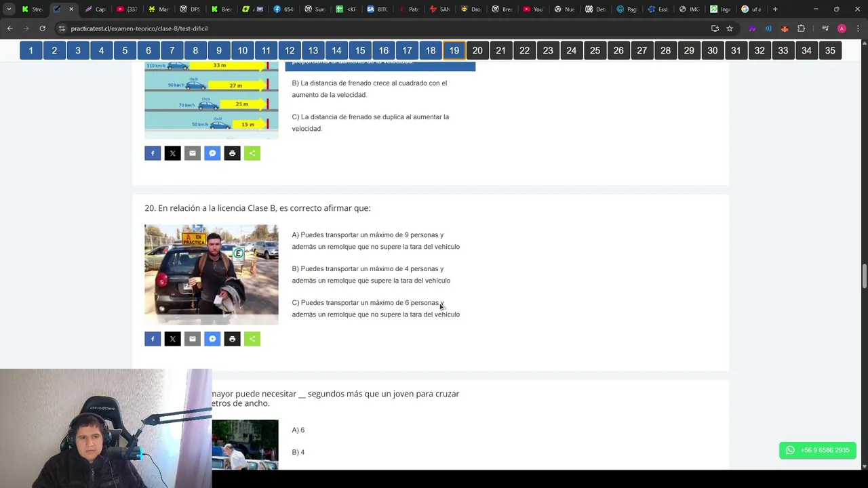Reload the page
The height and width of the screenshot is (488, 868).
point(42,28)
